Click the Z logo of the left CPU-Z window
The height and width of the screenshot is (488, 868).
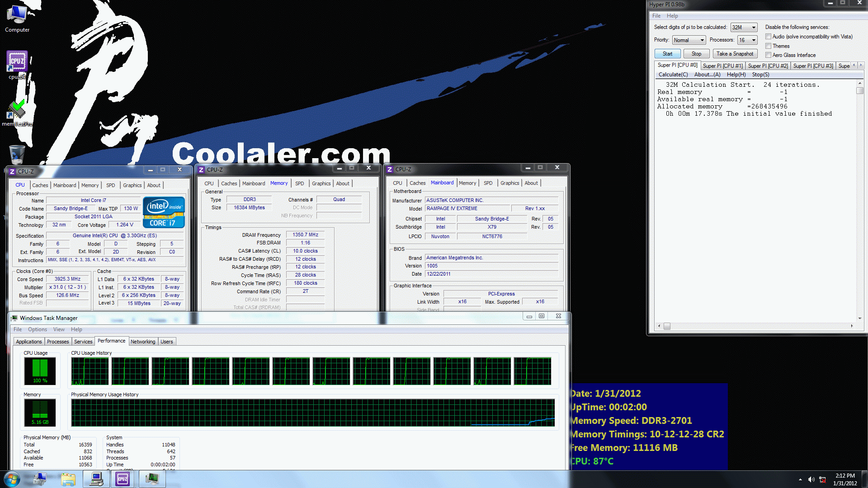click(12, 171)
